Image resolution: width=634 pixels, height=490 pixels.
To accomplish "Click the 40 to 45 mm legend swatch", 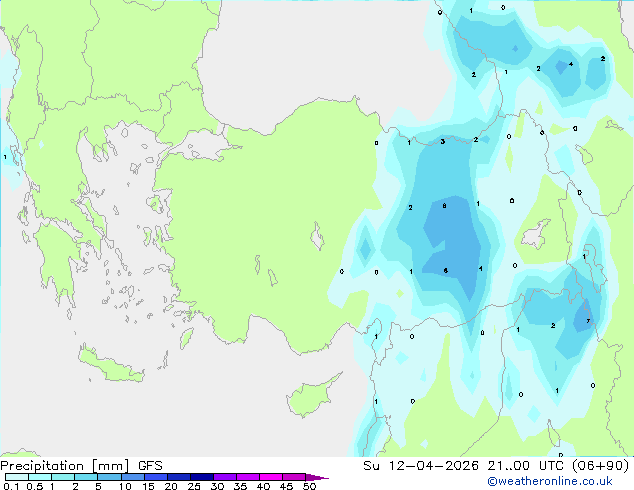I will [271, 477].
